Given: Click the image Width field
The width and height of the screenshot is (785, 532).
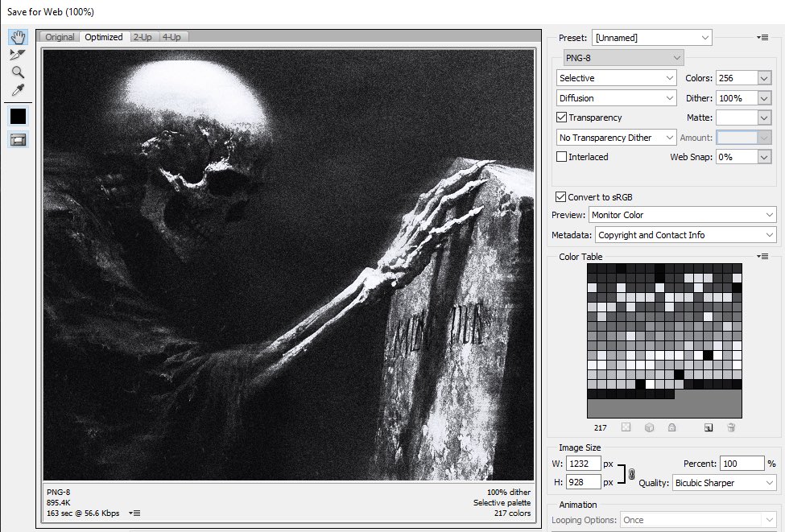Looking at the screenshot, I should click(x=583, y=464).
